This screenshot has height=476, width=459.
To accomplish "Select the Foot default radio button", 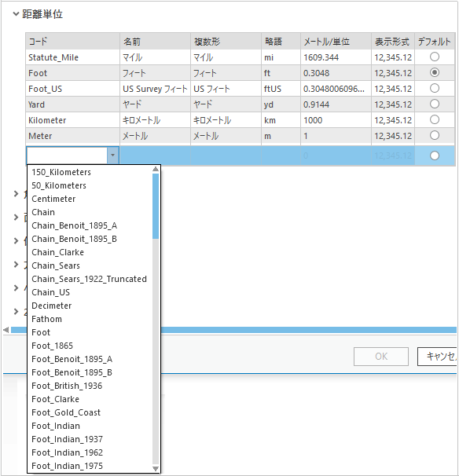I will point(435,72).
